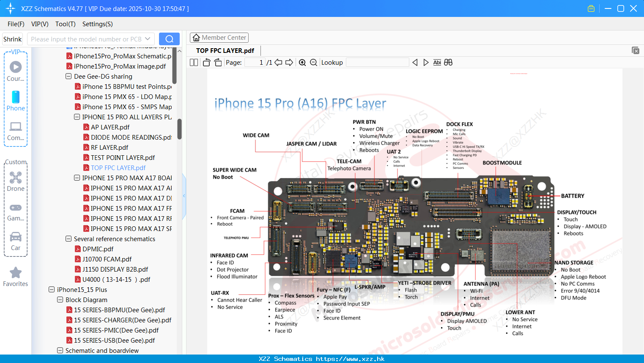Click the file tree vertical scrollbar
Image resolution: width=644 pixels, height=363 pixels.
(179, 129)
